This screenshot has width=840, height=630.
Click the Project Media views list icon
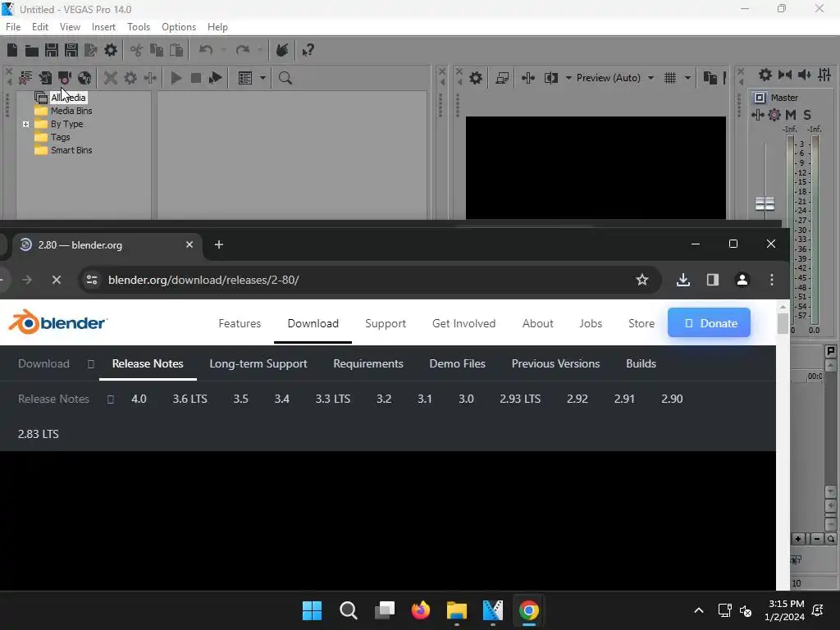[x=245, y=78]
